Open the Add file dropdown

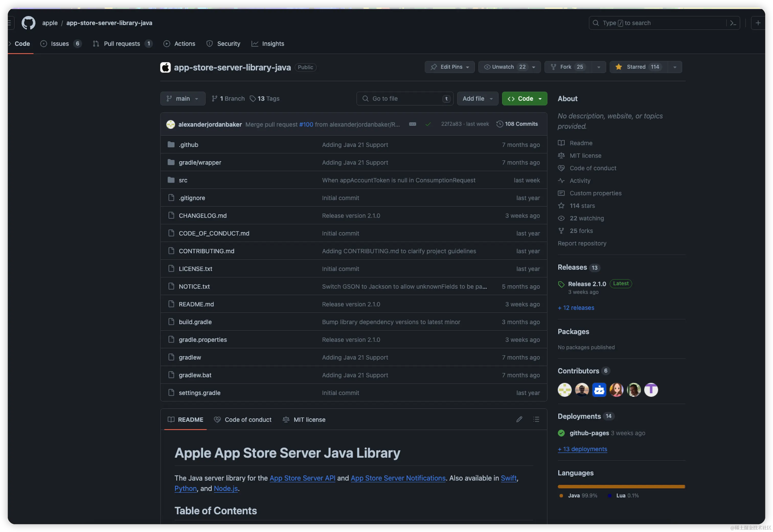[x=477, y=99]
